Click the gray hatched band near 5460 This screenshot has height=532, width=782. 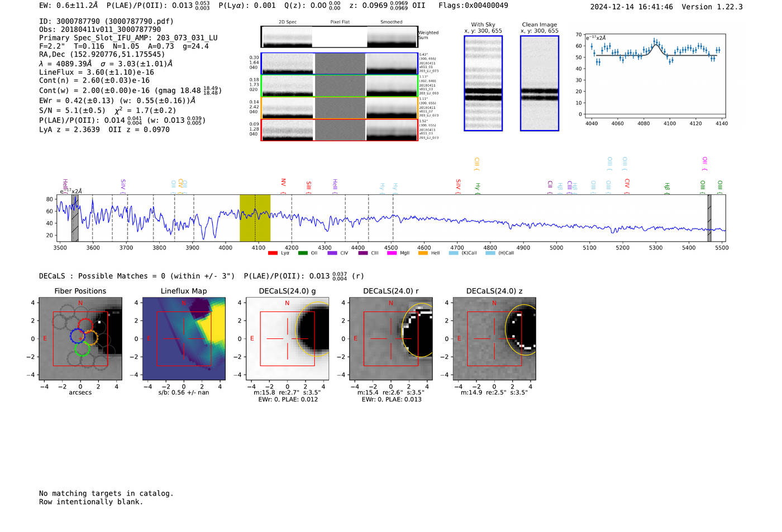coord(709,218)
